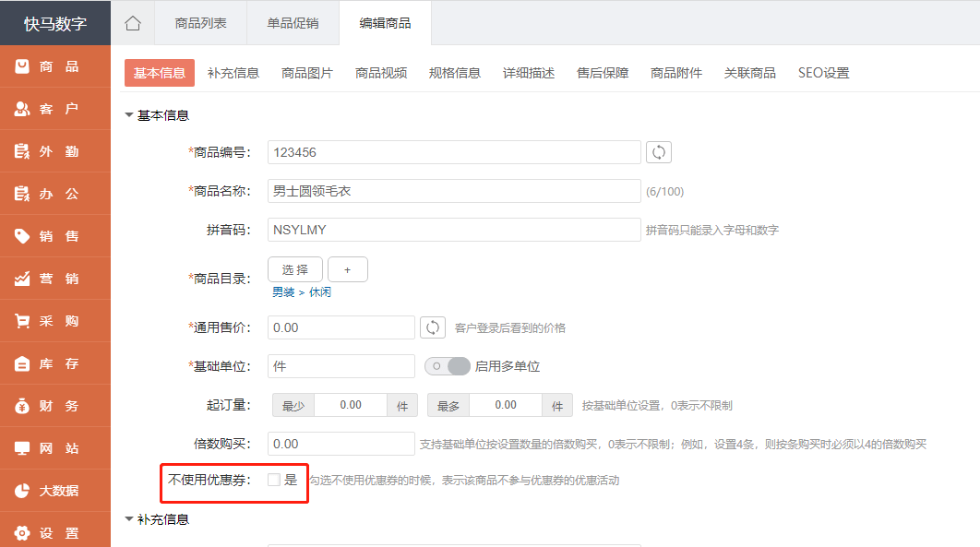Open the 库存 icon in sidebar

tap(22, 363)
